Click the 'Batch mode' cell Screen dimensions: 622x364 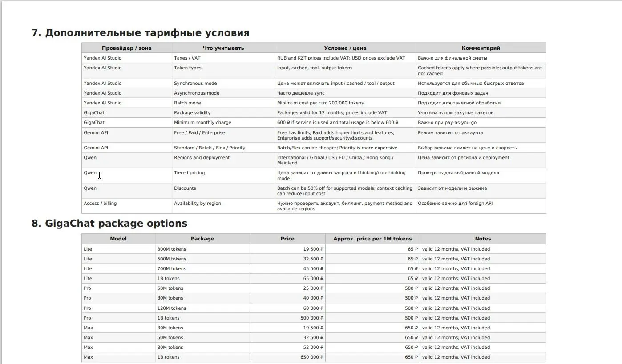(x=223, y=103)
